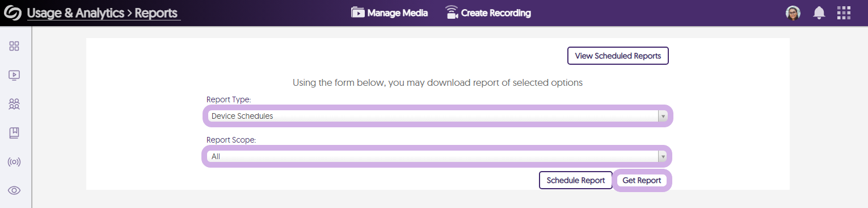The width and height of the screenshot is (868, 208).
Task: Open the user profile avatar
Action: 793,13
